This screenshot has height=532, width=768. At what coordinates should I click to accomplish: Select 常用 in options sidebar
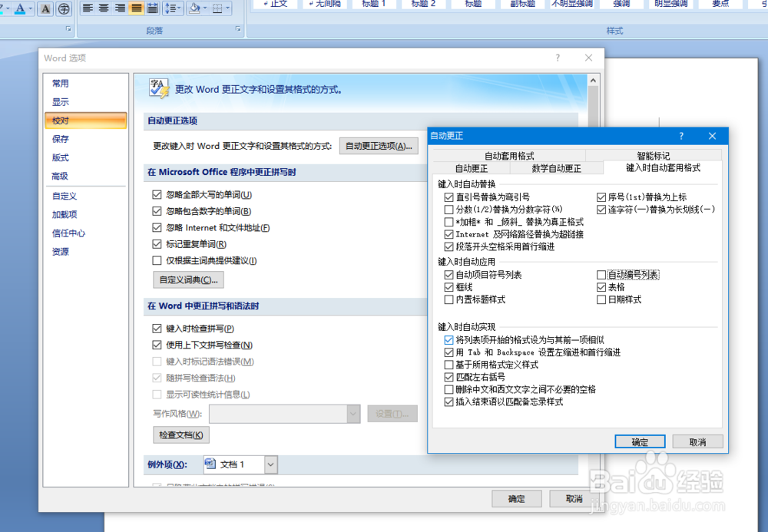click(x=86, y=83)
